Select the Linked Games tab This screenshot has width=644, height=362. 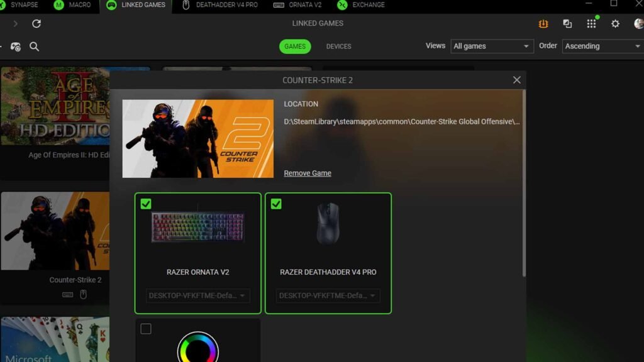pyautogui.click(x=136, y=5)
